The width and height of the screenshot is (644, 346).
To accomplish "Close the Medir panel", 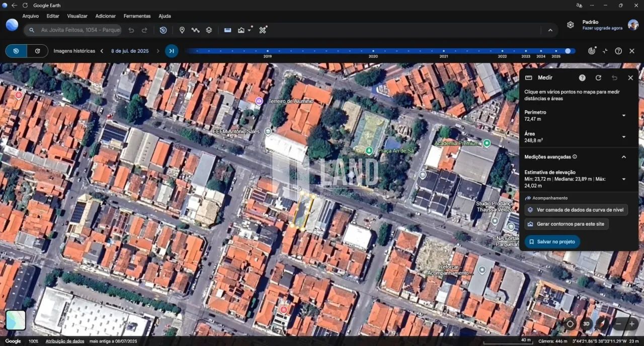I will point(630,78).
